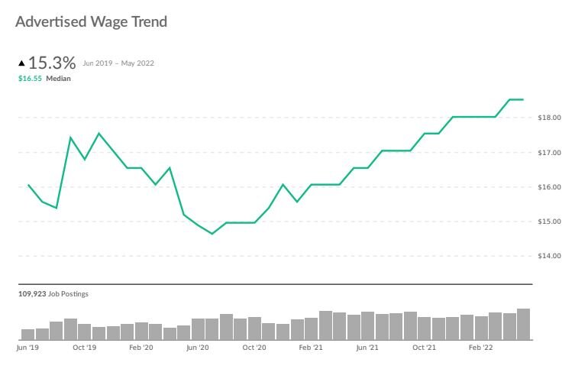Click the Feb '22 x-axis label

(480, 348)
